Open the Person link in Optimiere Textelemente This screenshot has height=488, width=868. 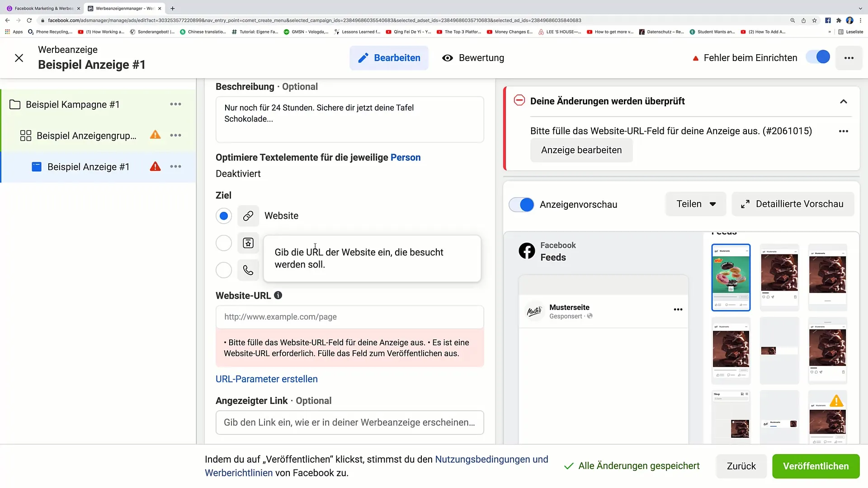click(406, 158)
